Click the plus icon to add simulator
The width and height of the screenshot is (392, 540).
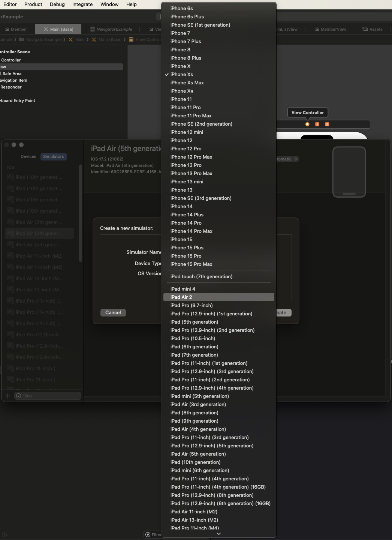pos(7,396)
